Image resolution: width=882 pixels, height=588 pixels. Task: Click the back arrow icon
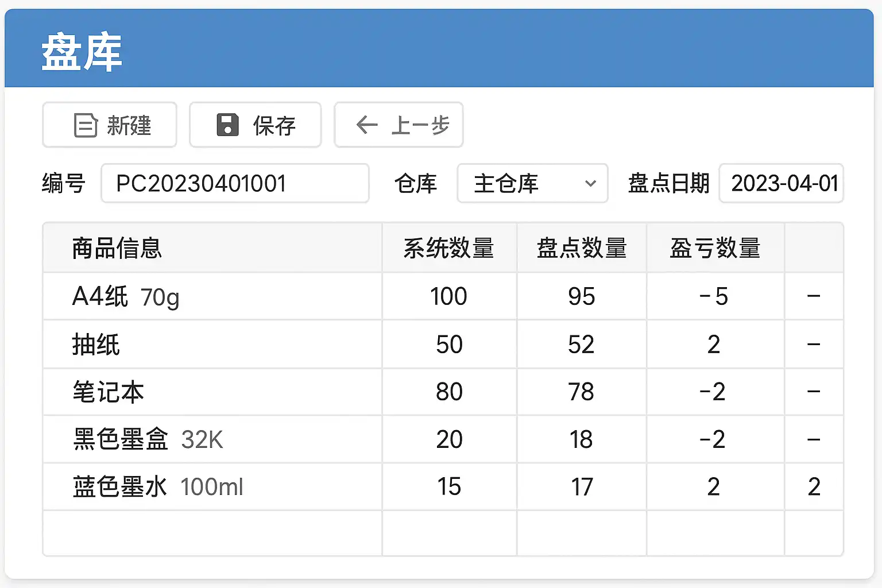(x=367, y=125)
